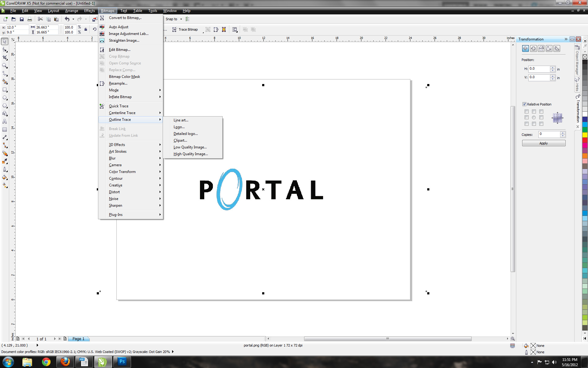Select the Text tool in toolbox

[5, 122]
